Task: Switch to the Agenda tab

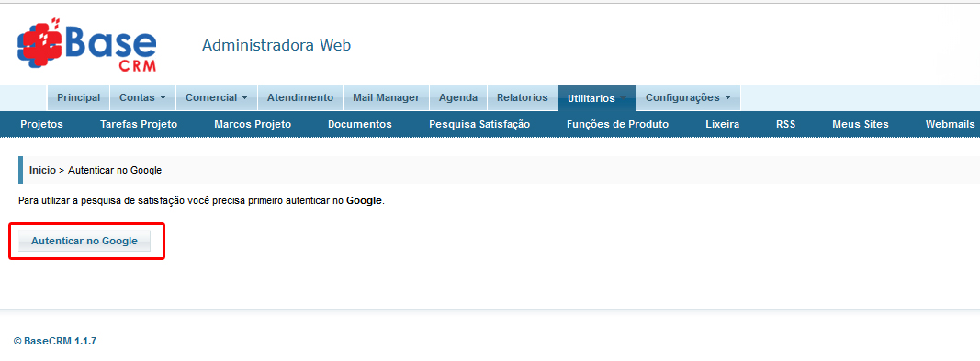Action: pyautogui.click(x=458, y=97)
